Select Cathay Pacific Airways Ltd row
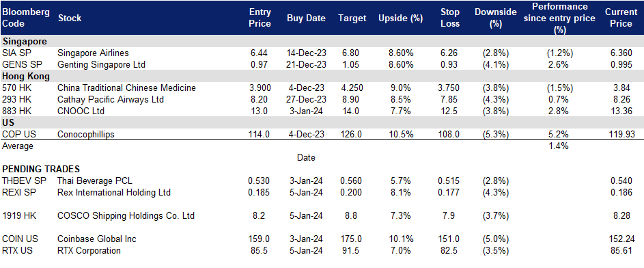The image size is (644, 268). point(322,99)
